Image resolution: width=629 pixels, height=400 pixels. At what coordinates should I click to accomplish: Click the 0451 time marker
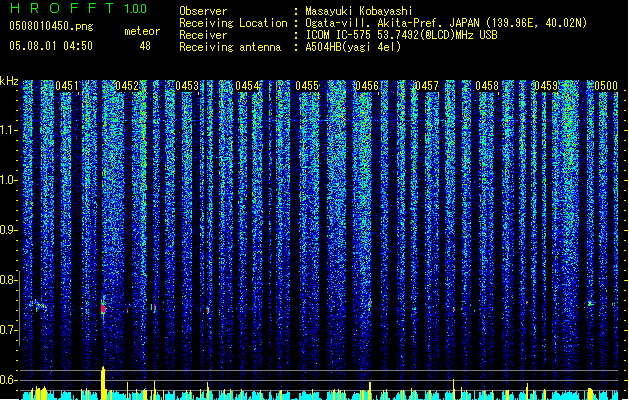coord(67,86)
